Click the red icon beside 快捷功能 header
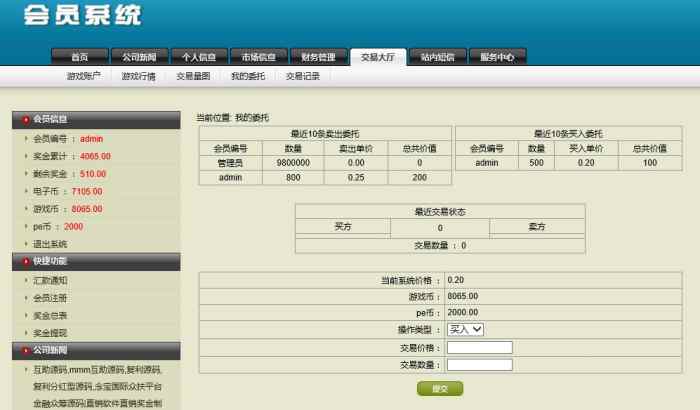The height and width of the screenshot is (410, 700). 26,261
